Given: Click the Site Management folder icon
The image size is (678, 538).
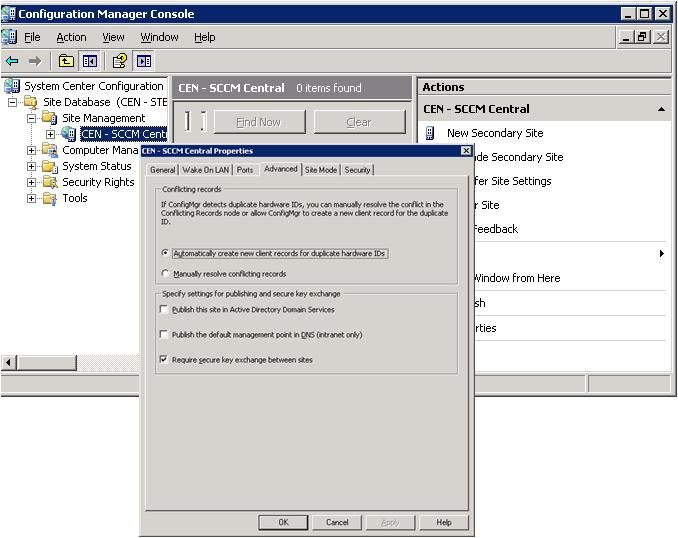Looking at the screenshot, I should tap(50, 118).
